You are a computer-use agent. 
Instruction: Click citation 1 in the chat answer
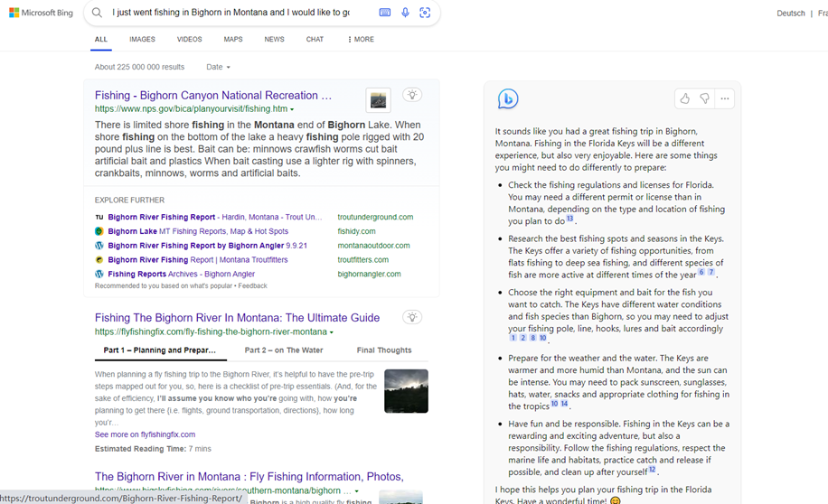[513, 338]
